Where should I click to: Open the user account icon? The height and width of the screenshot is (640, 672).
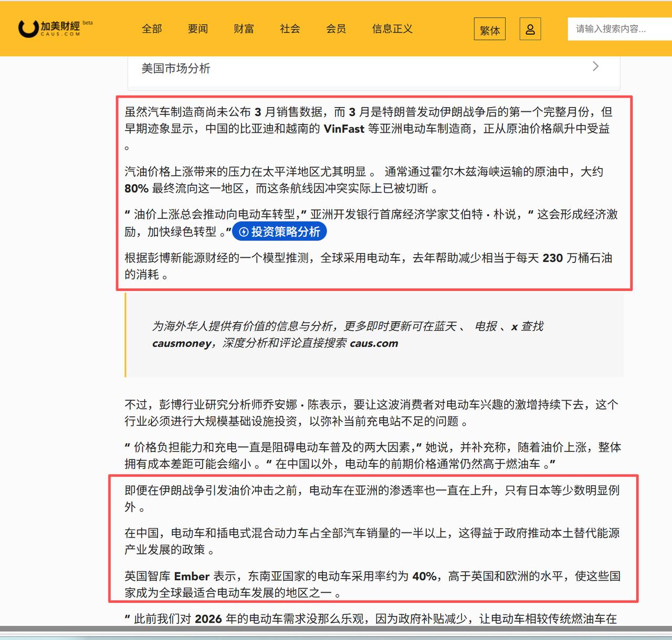530,29
